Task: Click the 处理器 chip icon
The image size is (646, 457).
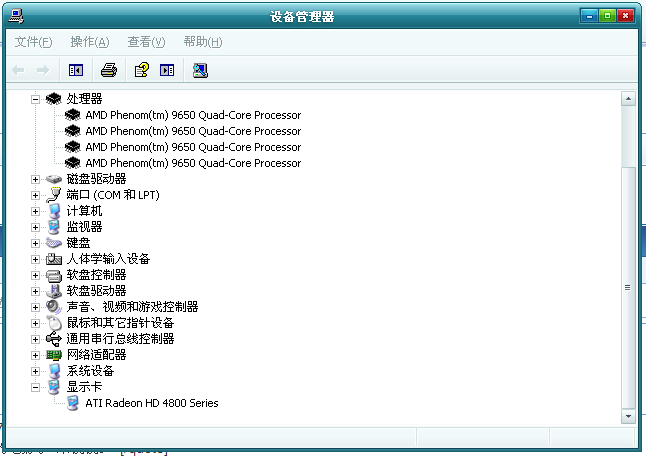Action: point(54,98)
